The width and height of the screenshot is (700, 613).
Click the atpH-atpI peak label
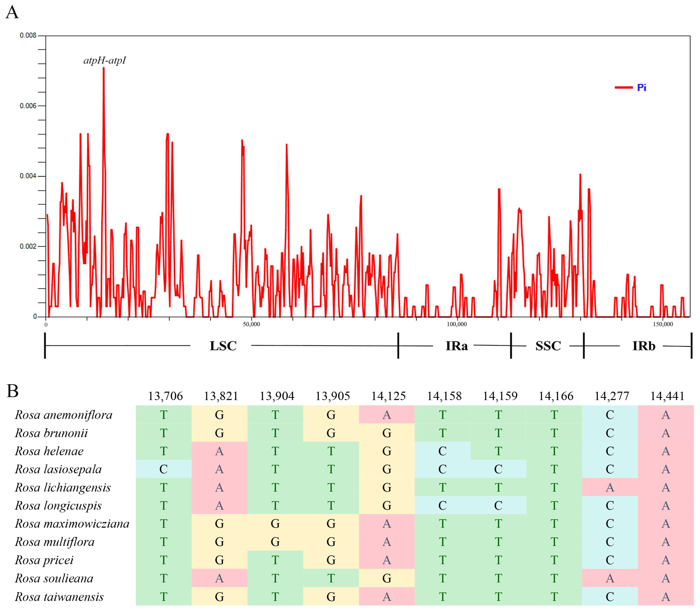(x=105, y=61)
